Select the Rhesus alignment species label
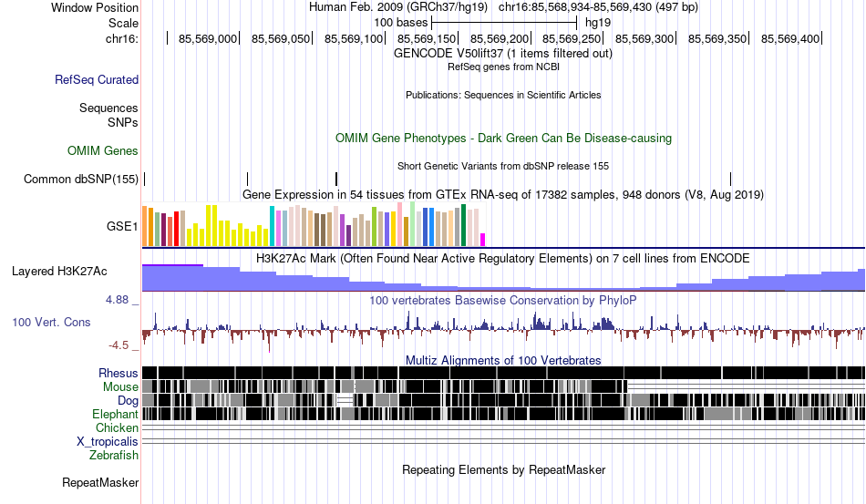 (x=119, y=373)
